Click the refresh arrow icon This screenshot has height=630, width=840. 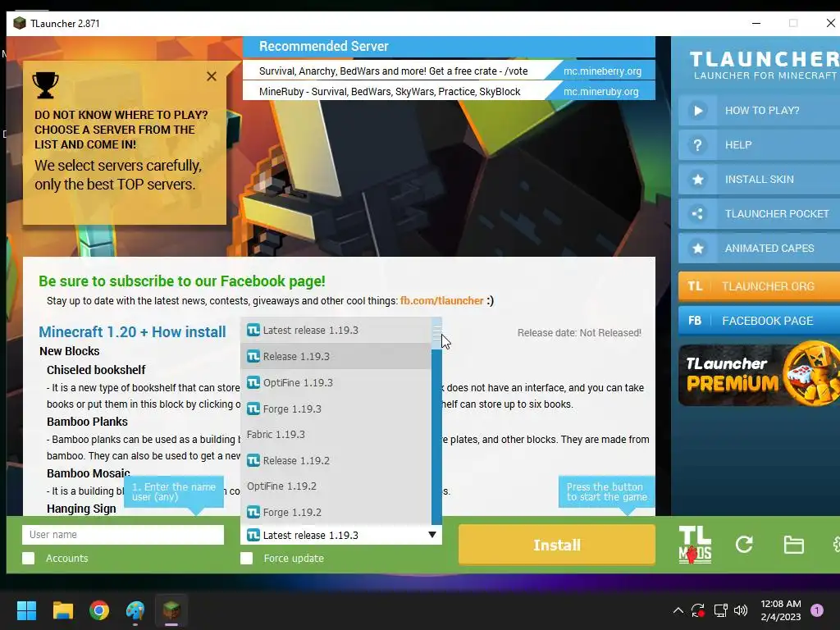click(x=744, y=545)
